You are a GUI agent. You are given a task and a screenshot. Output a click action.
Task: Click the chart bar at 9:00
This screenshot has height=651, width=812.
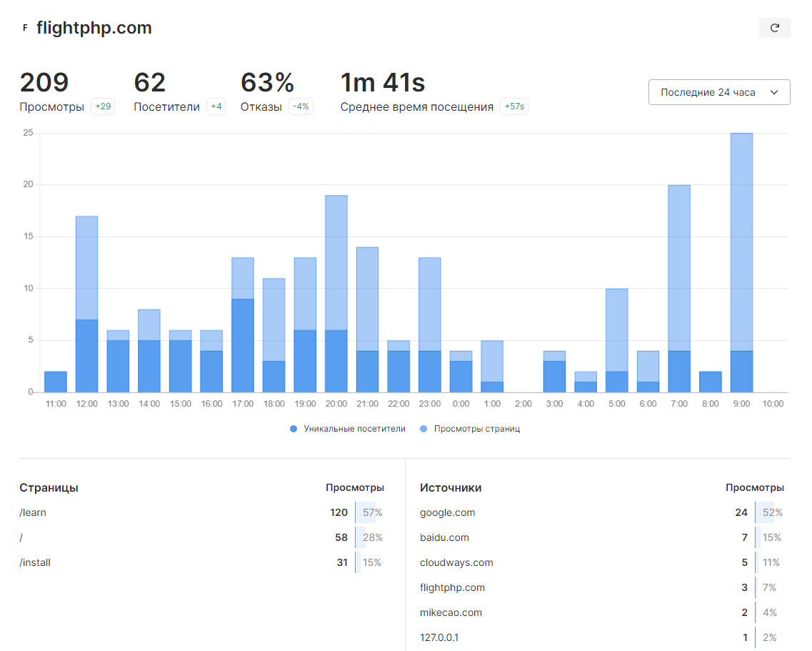point(741,263)
